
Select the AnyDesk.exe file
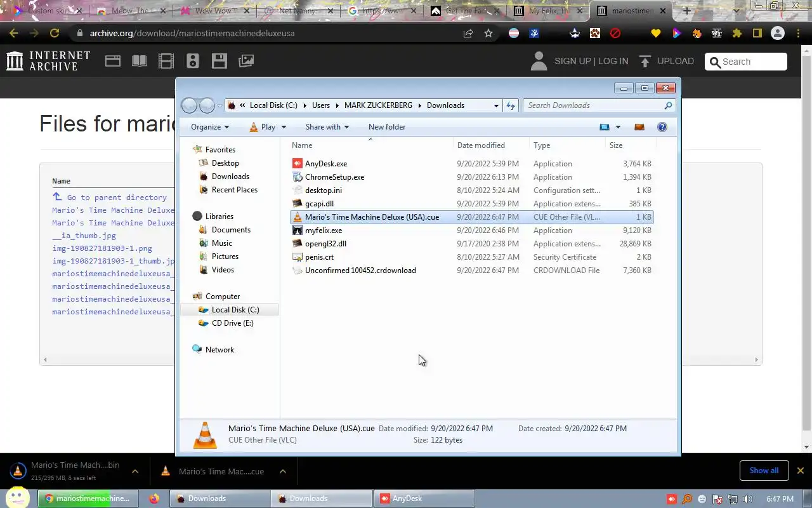326,164
